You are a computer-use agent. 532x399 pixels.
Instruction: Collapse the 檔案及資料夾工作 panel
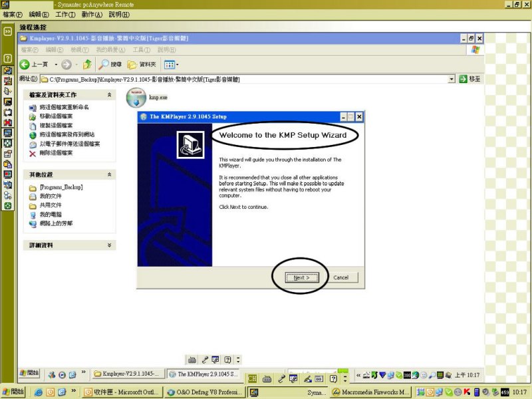[x=109, y=94]
